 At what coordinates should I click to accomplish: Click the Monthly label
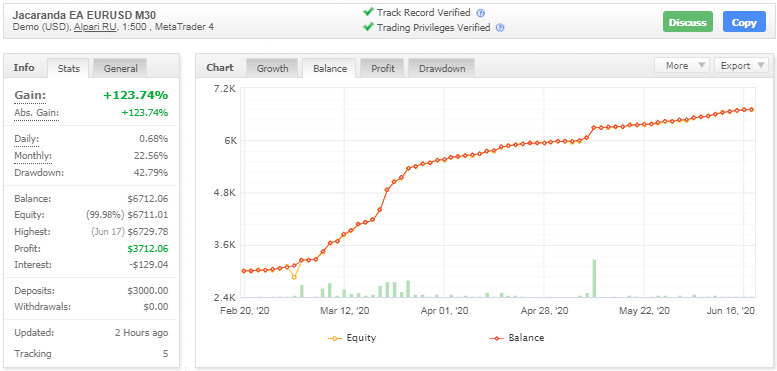pyautogui.click(x=33, y=156)
